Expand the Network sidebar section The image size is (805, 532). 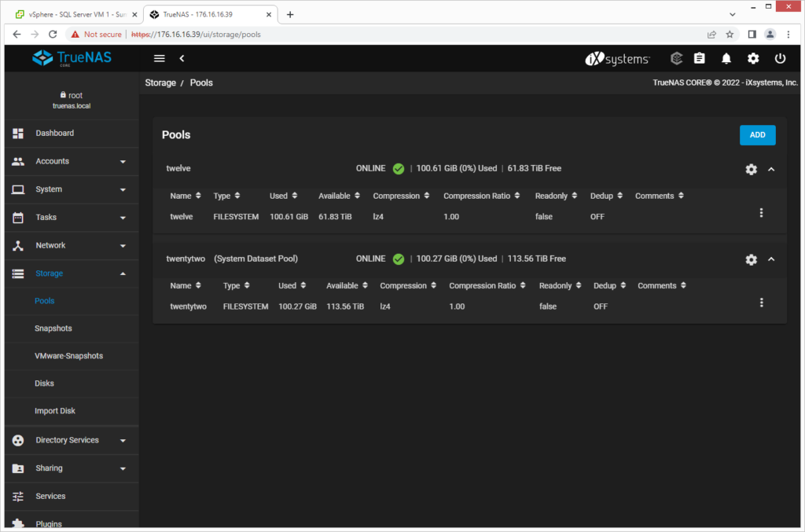pyautogui.click(x=71, y=245)
